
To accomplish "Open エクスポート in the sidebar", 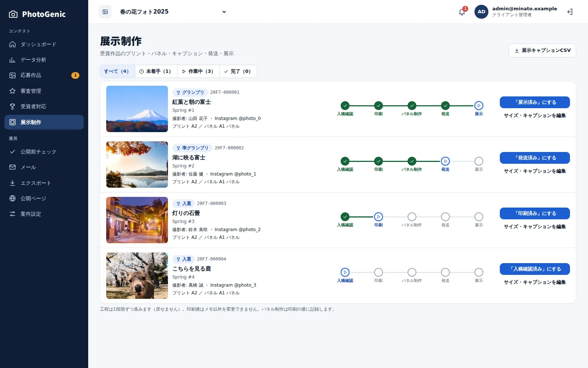I will (44, 183).
